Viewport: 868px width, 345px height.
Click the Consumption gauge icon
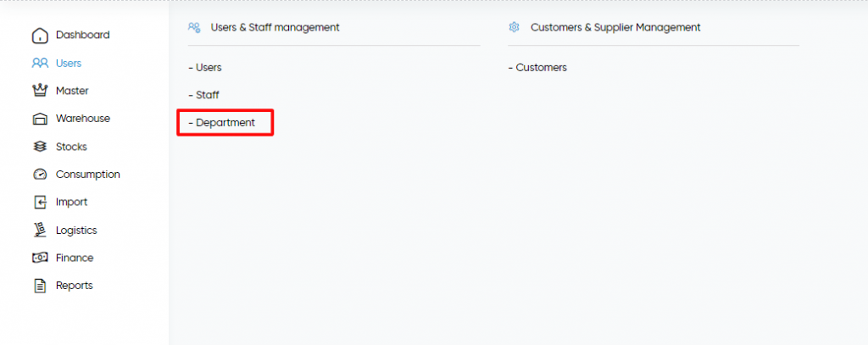[x=40, y=175]
